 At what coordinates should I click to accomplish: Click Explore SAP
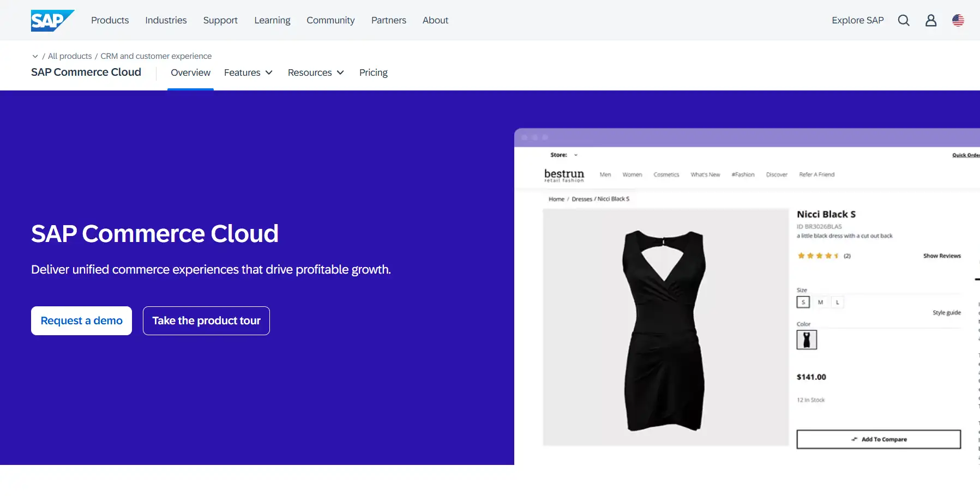point(857,20)
